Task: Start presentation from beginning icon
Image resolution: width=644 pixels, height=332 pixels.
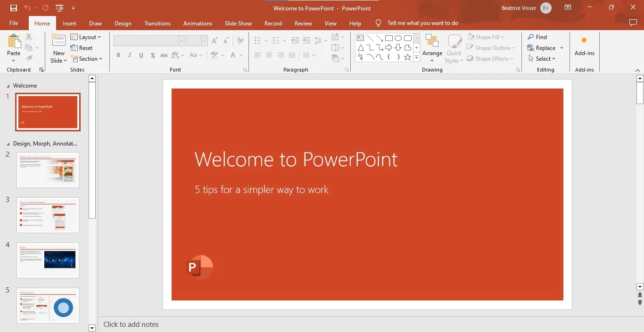Action: (59, 8)
